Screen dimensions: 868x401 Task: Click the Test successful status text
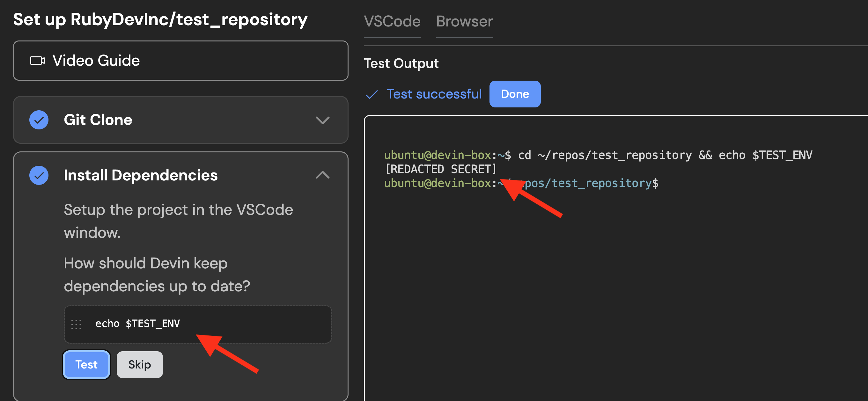pos(434,94)
